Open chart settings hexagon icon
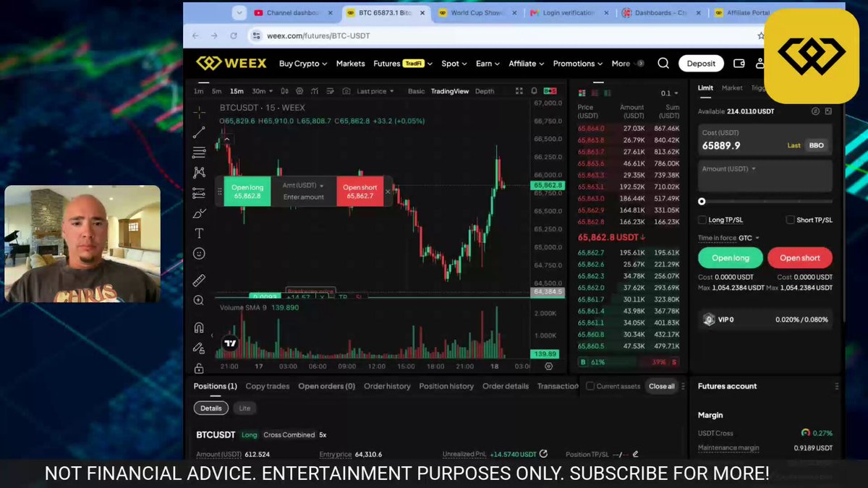868x488 pixels. tap(299, 91)
